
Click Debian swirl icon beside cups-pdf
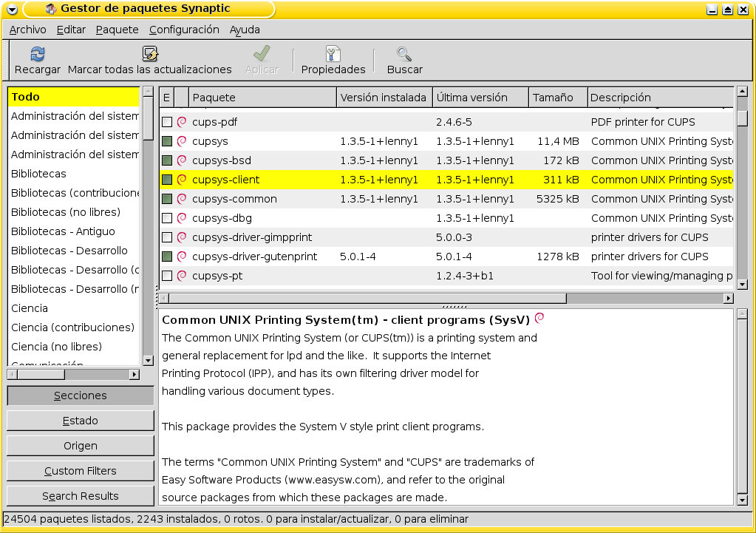coord(182,122)
